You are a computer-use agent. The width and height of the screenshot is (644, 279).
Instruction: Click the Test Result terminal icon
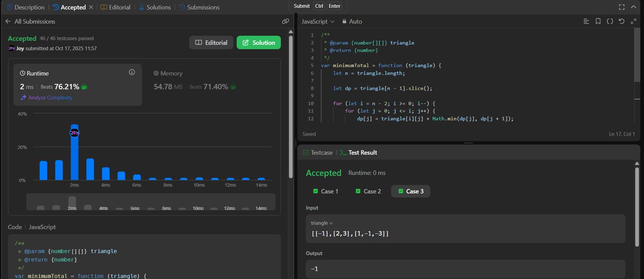343,152
